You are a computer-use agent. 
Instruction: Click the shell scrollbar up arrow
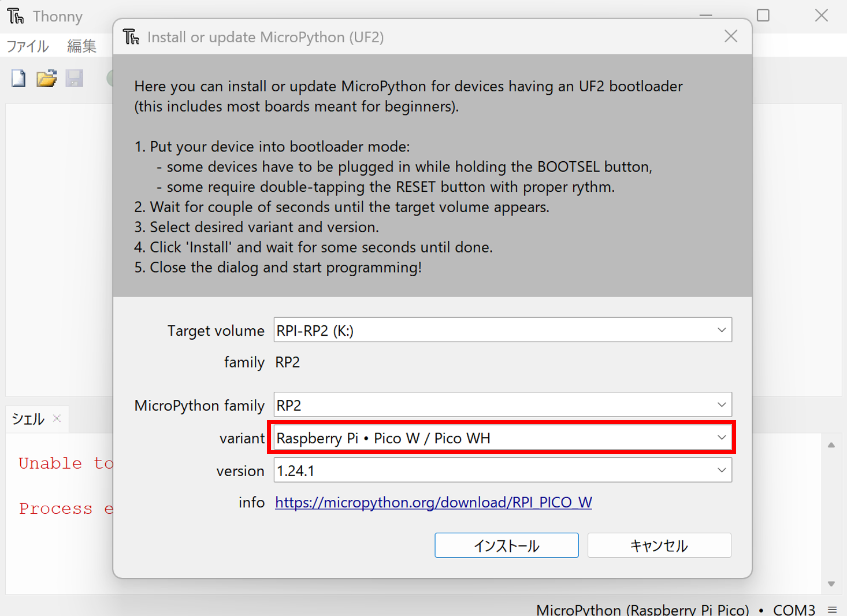831,444
